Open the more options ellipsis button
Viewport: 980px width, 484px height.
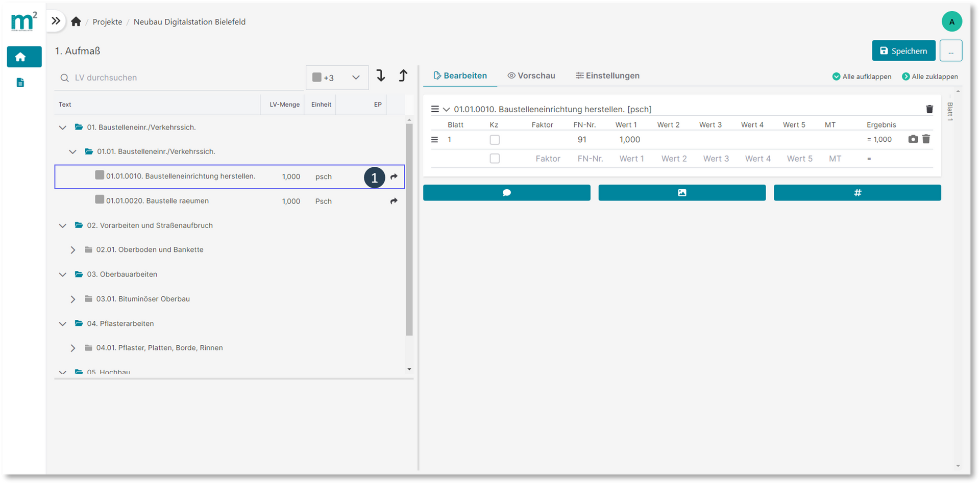[x=951, y=50]
